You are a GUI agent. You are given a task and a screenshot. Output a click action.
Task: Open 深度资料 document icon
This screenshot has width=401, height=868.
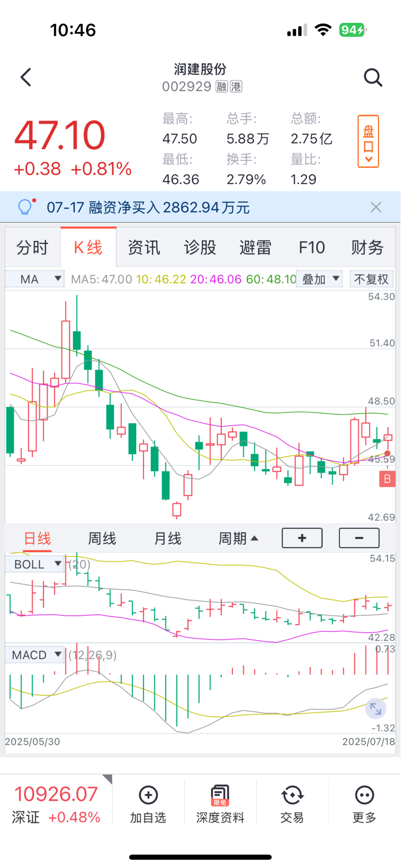click(220, 796)
